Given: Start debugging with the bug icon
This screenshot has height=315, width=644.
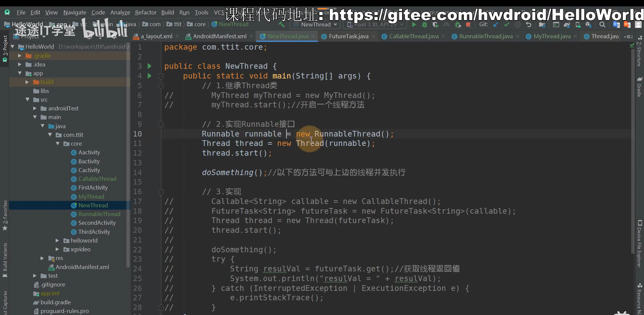Looking at the screenshot, I should coord(424,24).
